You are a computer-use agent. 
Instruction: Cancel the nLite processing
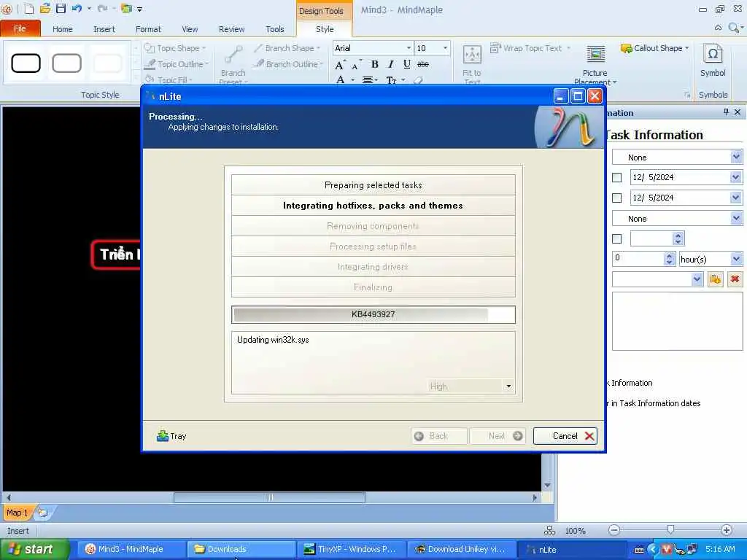pyautogui.click(x=565, y=436)
